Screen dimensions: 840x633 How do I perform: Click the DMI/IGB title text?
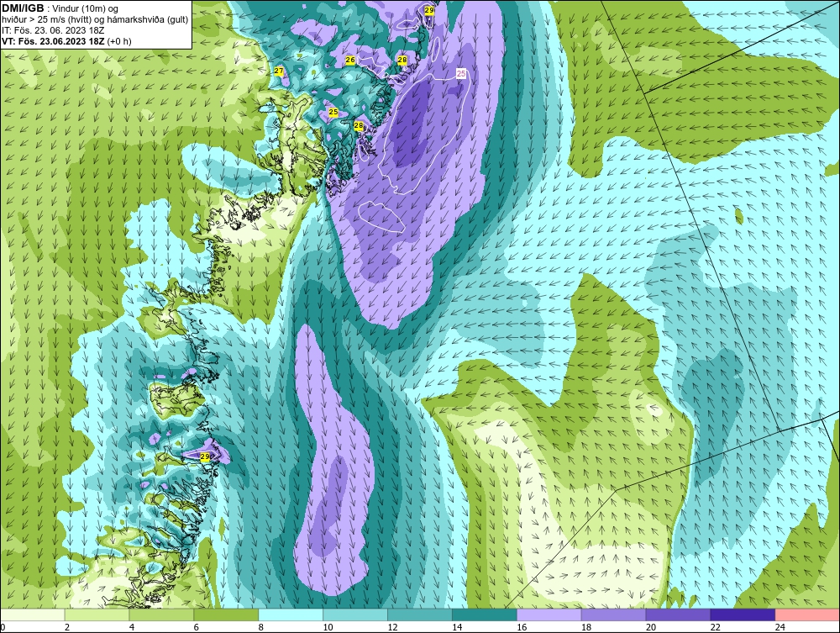pyautogui.click(x=24, y=8)
